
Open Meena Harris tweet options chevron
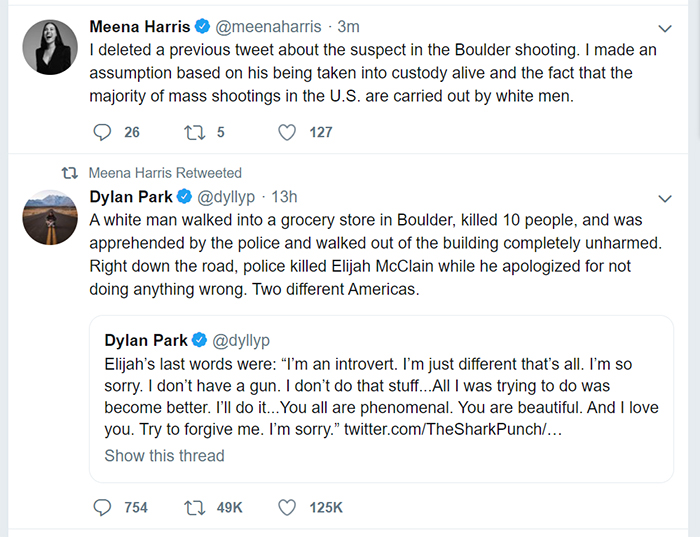tap(666, 28)
